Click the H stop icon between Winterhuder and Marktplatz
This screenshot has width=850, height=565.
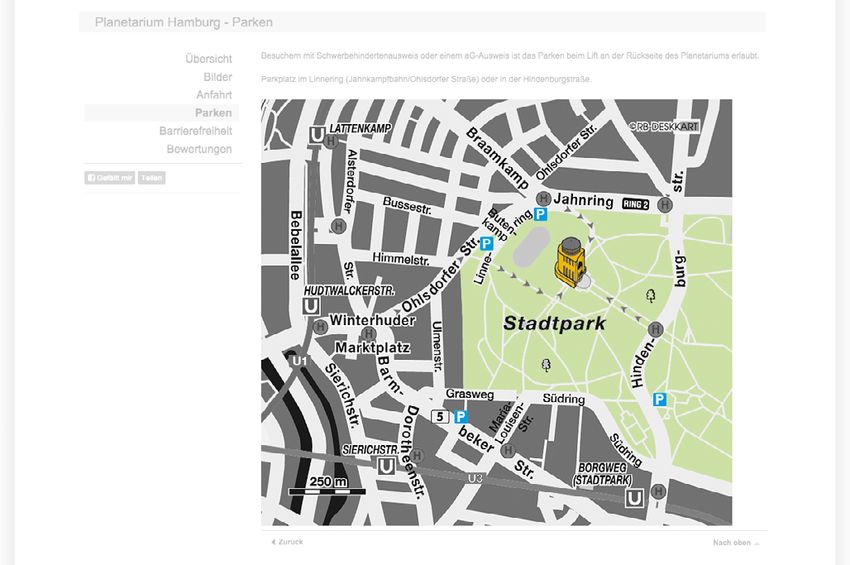[x=369, y=333]
